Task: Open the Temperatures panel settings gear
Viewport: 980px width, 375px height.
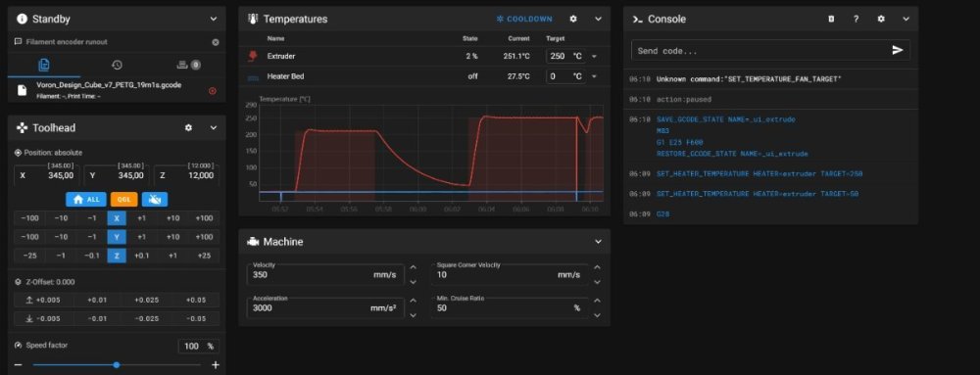Action: pos(573,20)
